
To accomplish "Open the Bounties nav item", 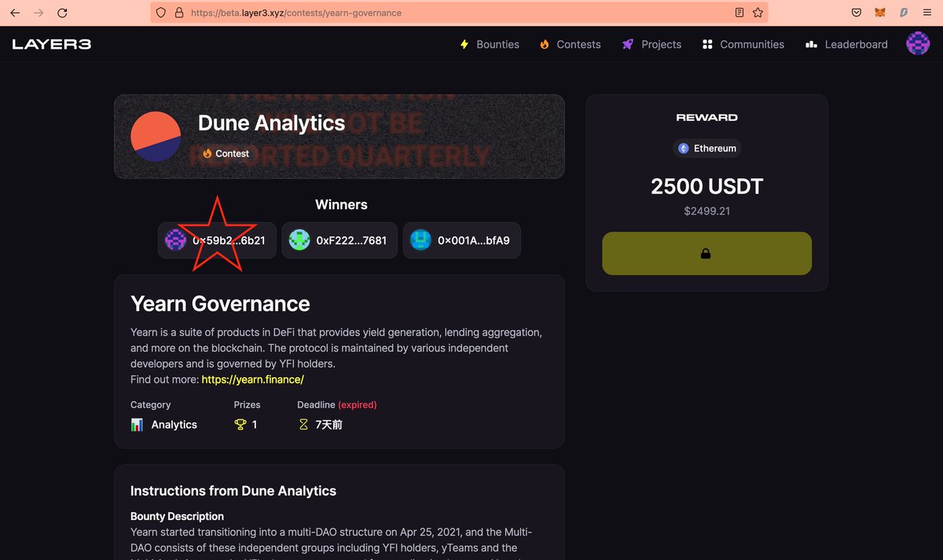I will [x=490, y=44].
